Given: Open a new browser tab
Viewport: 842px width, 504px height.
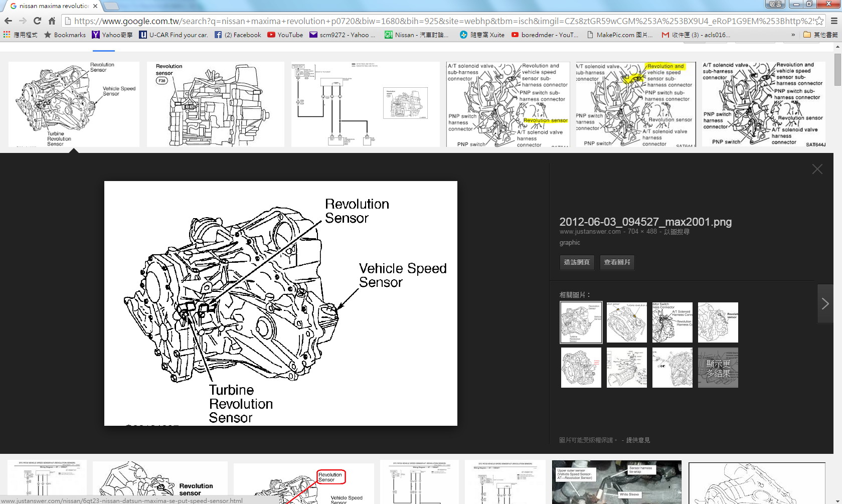Looking at the screenshot, I should 111,6.
